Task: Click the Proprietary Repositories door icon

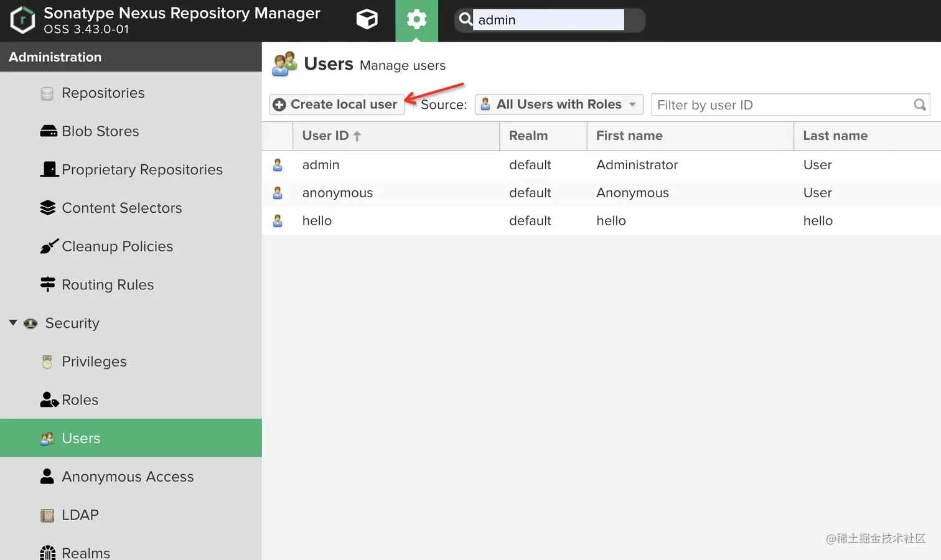Action: point(49,169)
